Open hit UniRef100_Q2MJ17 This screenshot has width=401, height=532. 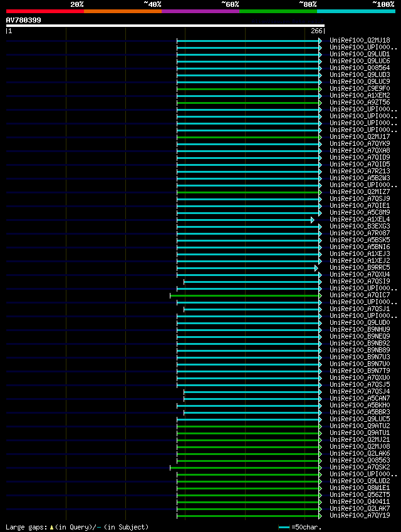coord(360,136)
